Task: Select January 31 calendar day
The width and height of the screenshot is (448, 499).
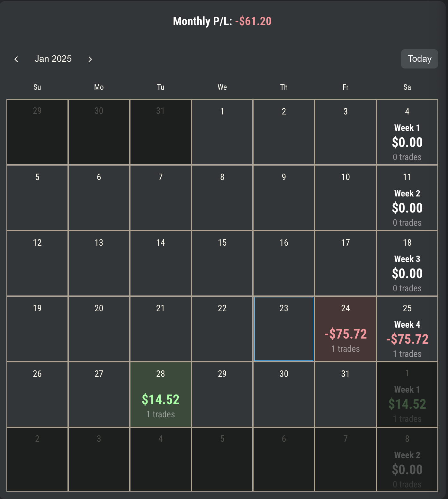Action: click(x=345, y=395)
